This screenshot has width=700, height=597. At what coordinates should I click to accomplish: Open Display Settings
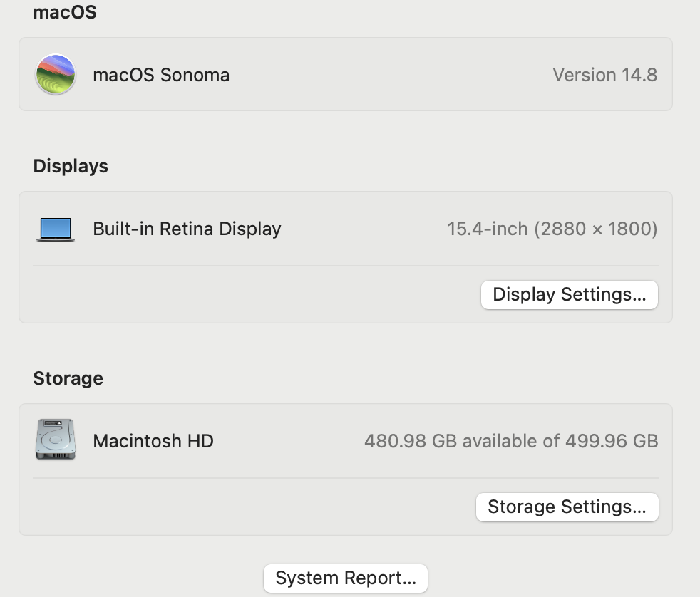pos(569,294)
